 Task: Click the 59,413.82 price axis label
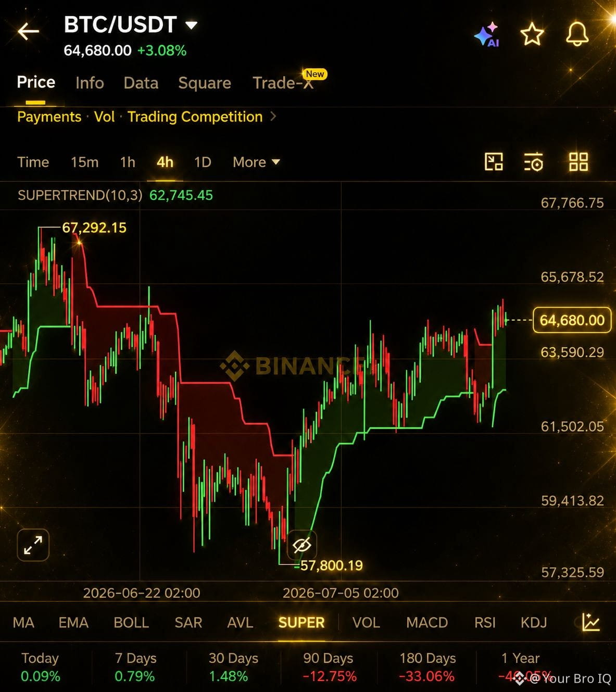click(572, 500)
